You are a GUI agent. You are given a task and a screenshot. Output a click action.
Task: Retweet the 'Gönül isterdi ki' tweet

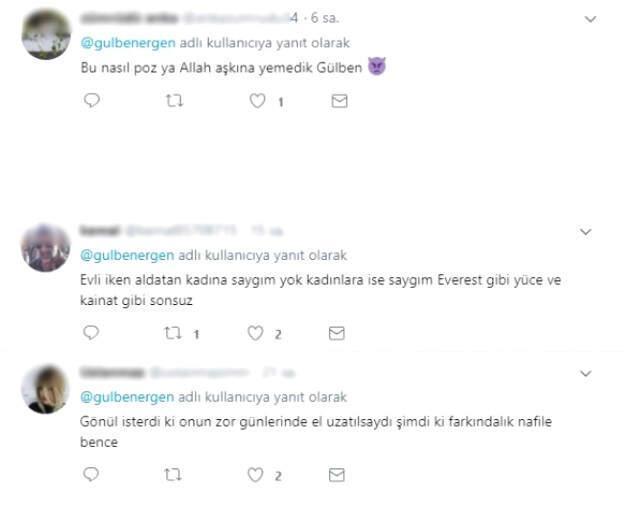[173, 475]
